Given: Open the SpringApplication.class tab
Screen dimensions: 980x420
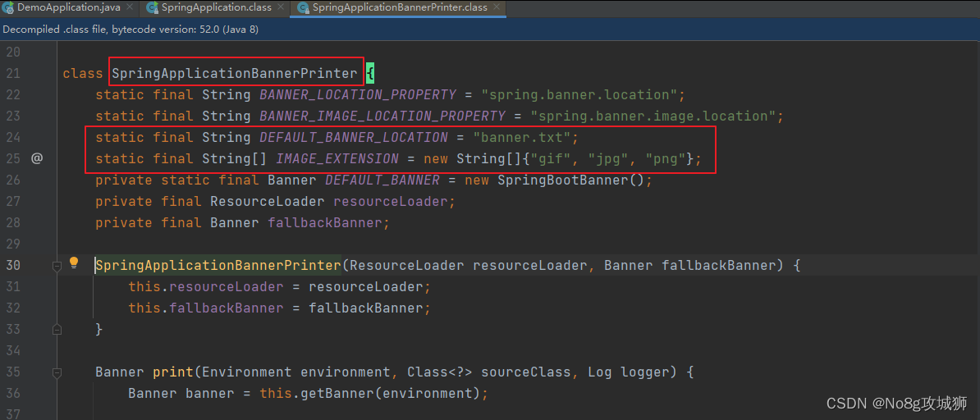Looking at the screenshot, I should point(215,7).
